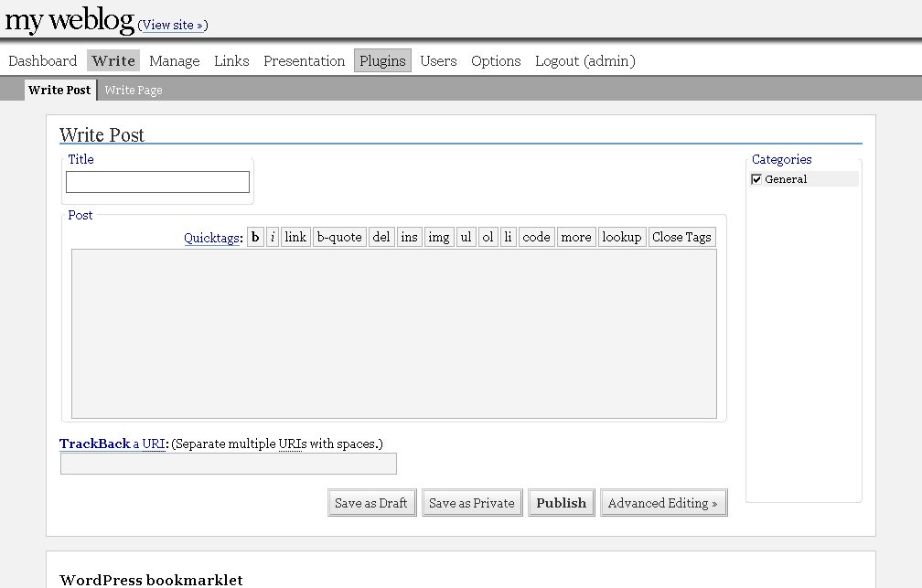
Task: Switch to the Write Page tab
Action: coord(134,90)
